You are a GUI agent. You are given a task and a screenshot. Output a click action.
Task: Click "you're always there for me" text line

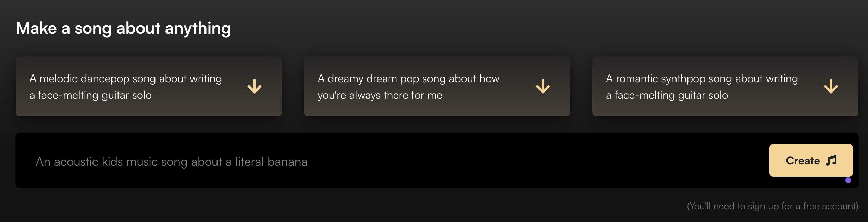380,95
